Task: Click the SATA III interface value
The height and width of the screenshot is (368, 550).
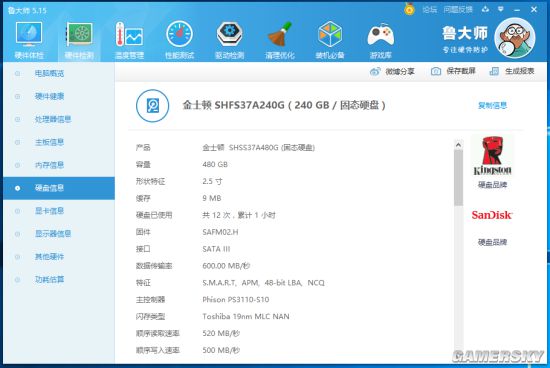Action: click(216, 249)
